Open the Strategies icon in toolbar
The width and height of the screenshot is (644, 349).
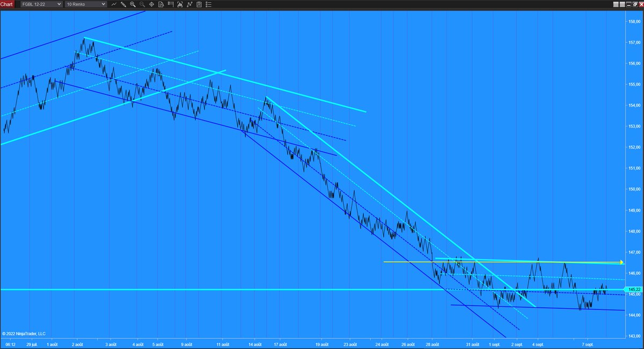(199, 4)
